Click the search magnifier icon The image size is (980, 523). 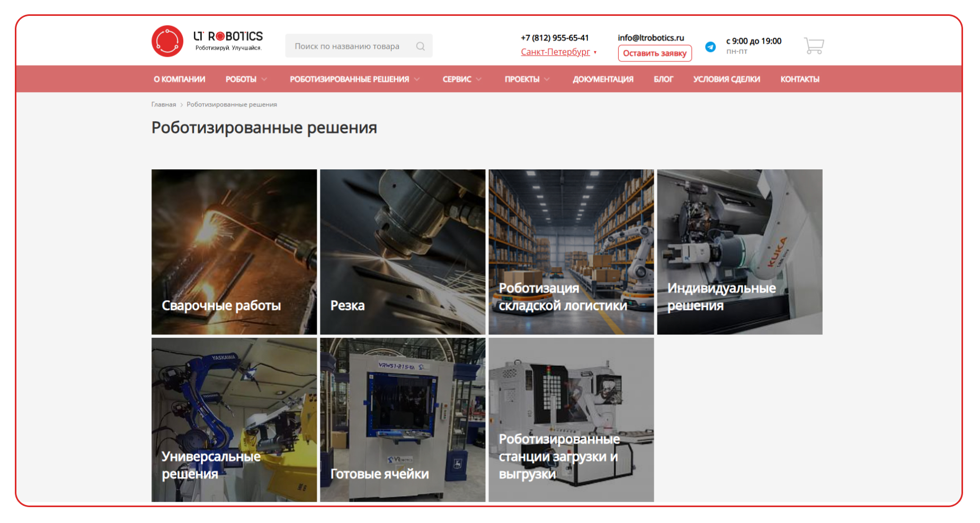pyautogui.click(x=420, y=47)
